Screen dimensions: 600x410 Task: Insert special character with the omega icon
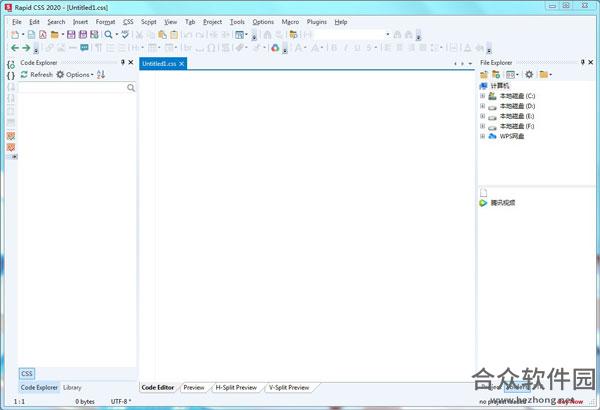211,48
